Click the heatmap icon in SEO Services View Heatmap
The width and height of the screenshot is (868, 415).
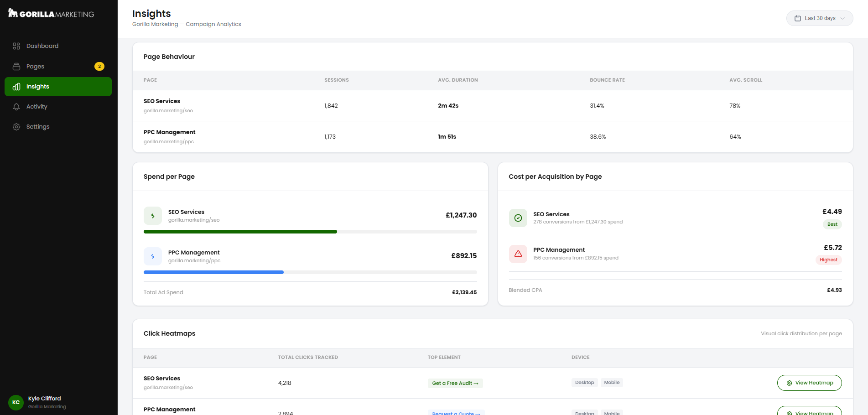coord(789,383)
